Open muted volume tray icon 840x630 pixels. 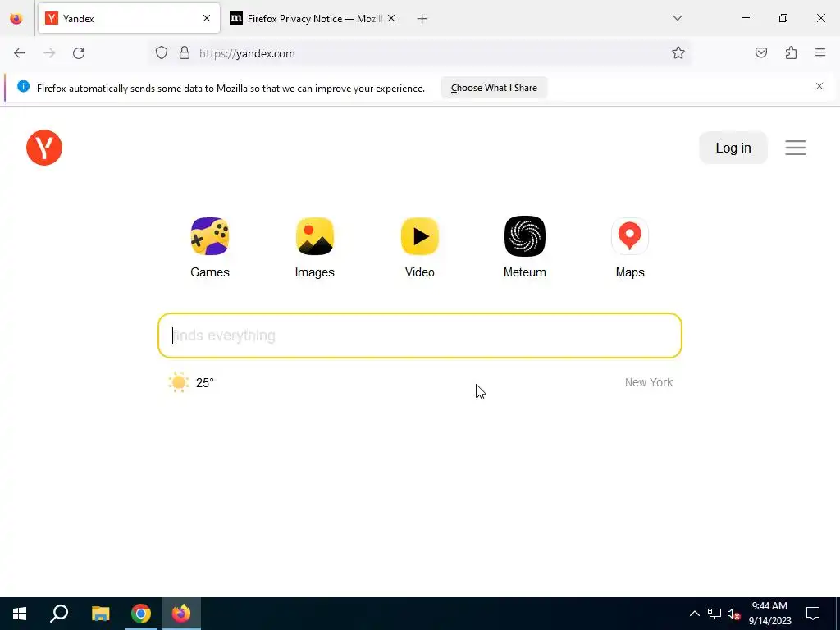[x=733, y=614]
